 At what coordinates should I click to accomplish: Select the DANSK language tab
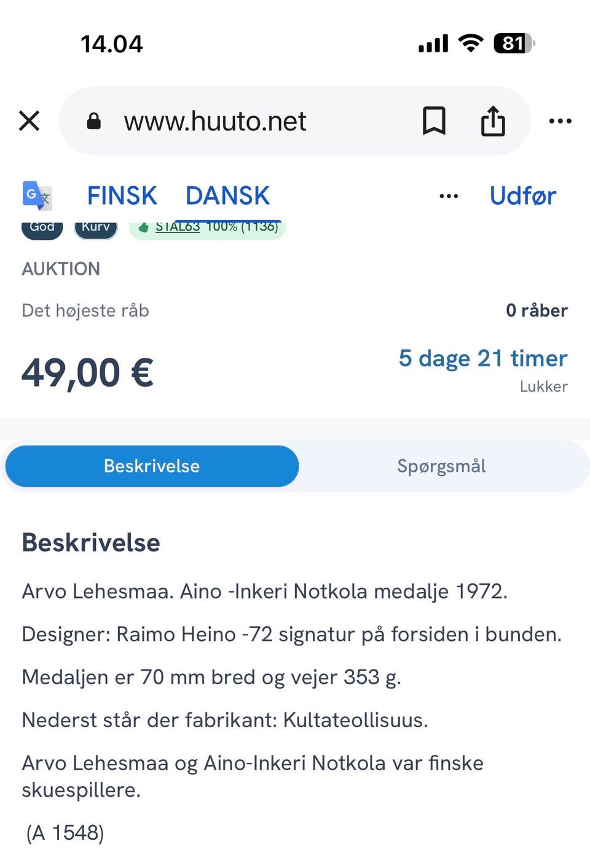click(x=227, y=196)
